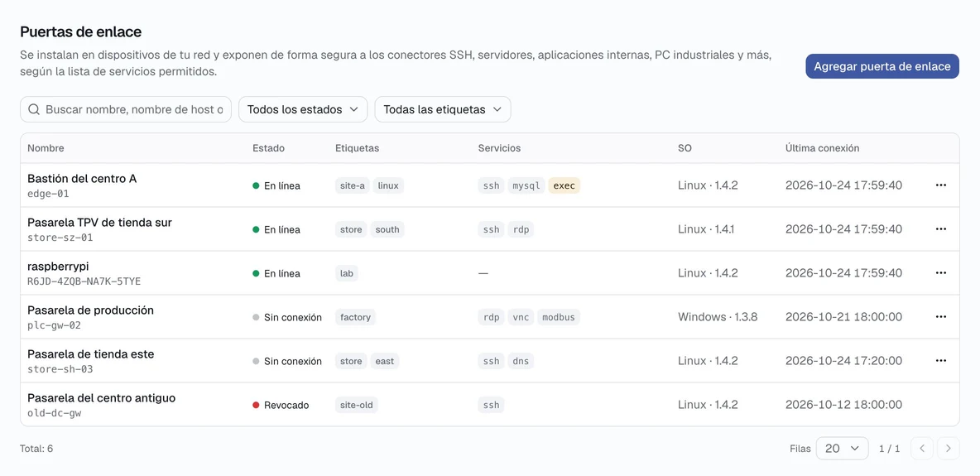Open Pasarela de producción gateway
Image resolution: width=980 pixels, height=476 pixels.
coord(90,310)
